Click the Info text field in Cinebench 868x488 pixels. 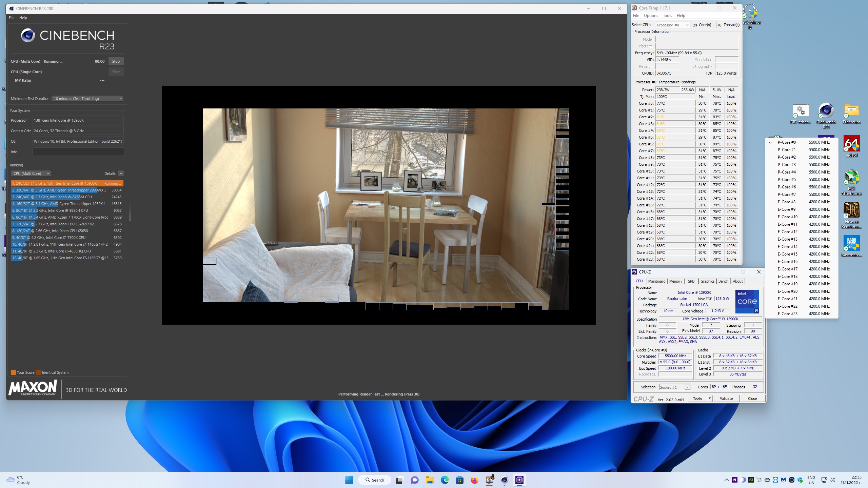(78, 152)
